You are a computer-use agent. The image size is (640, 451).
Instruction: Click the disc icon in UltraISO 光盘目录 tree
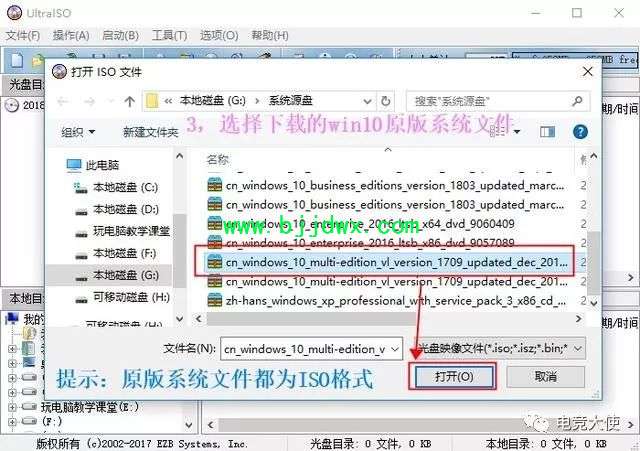click(12, 105)
